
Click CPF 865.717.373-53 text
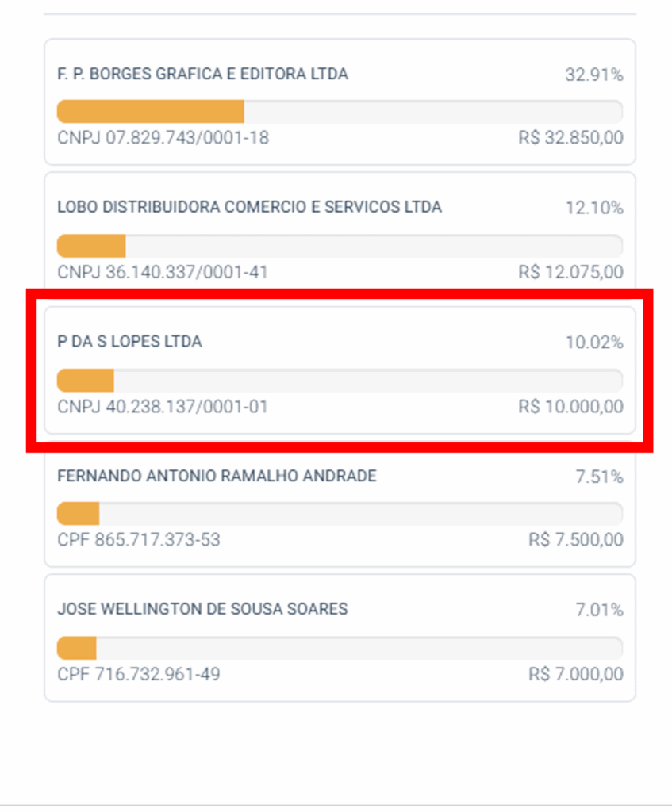point(139,539)
